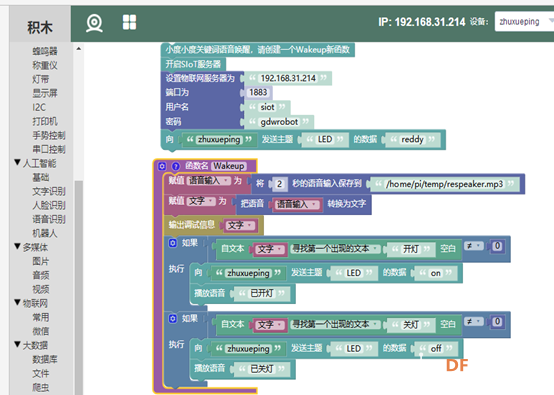554x395 pixels.
Task: Select 串口控制 category
Action: point(49,149)
